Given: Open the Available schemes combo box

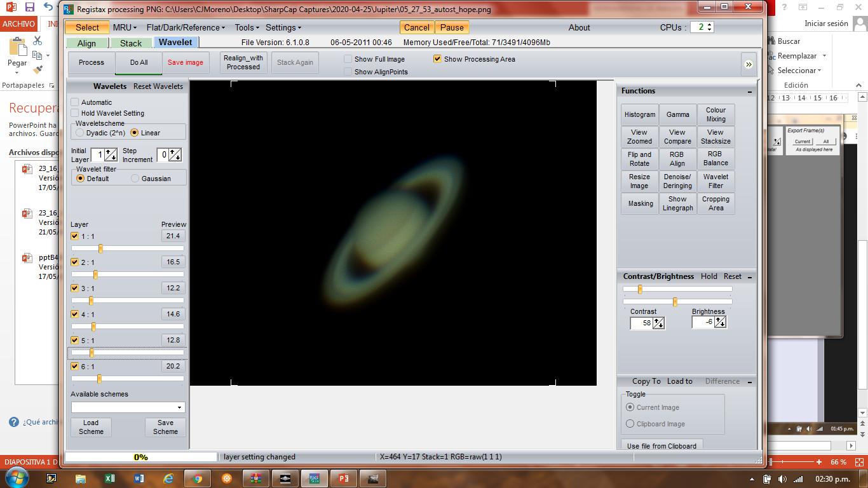Looking at the screenshot, I should click(x=128, y=407).
